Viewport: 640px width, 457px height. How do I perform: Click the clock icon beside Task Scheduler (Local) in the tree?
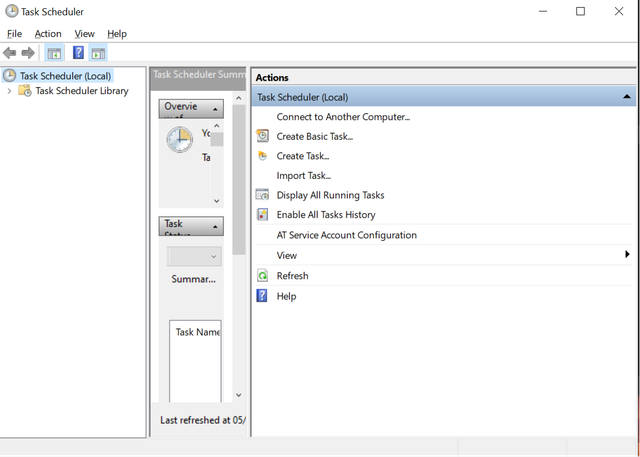[9, 75]
